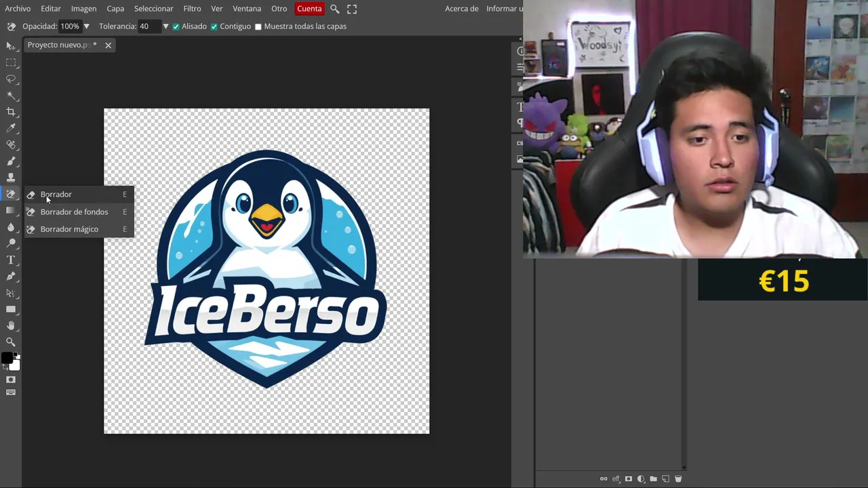
Task: Open the Ventana menu
Action: point(247,9)
